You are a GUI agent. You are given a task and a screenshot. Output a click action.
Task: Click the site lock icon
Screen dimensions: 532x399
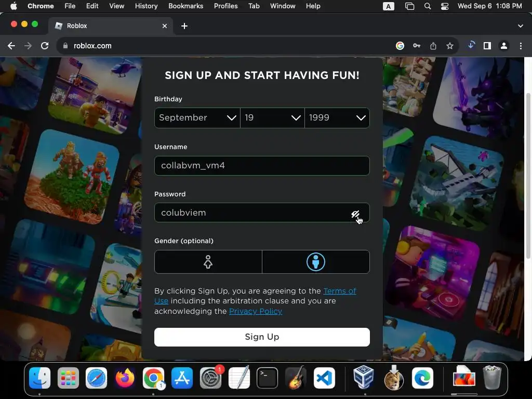(65, 46)
